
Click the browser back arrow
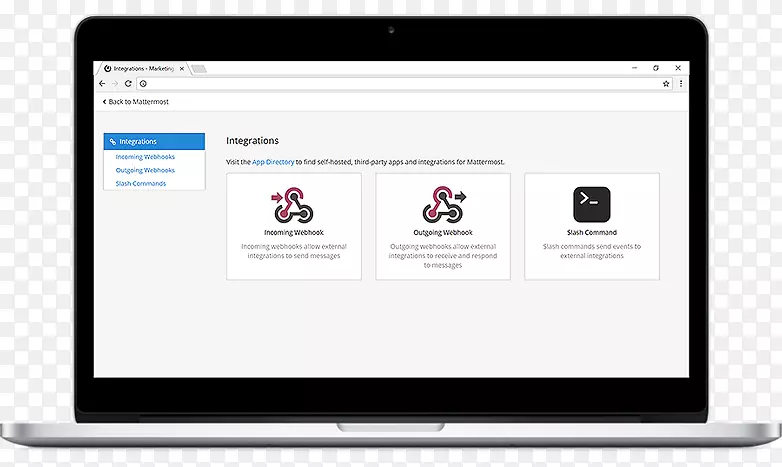[102, 84]
